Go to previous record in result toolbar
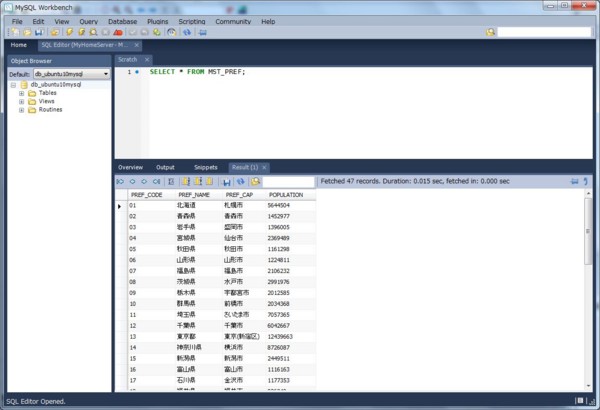The image size is (600, 410). pyautogui.click(x=132, y=181)
